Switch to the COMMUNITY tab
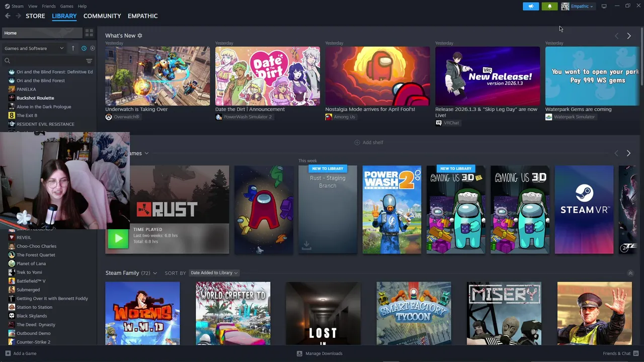Image resolution: width=644 pixels, height=362 pixels. coord(102,16)
